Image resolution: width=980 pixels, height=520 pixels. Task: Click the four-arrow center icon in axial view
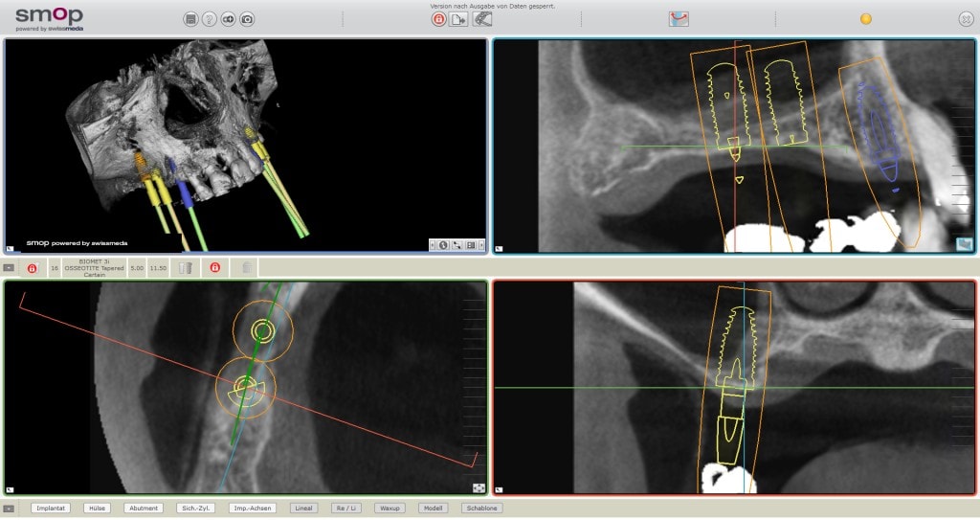pyautogui.click(x=479, y=488)
